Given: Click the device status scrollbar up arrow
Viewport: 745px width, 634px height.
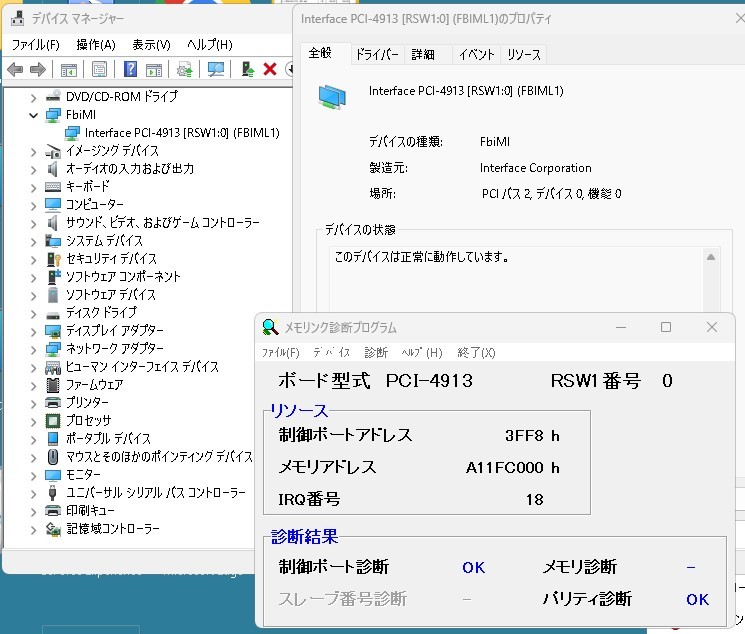Looking at the screenshot, I should pyautogui.click(x=711, y=257).
